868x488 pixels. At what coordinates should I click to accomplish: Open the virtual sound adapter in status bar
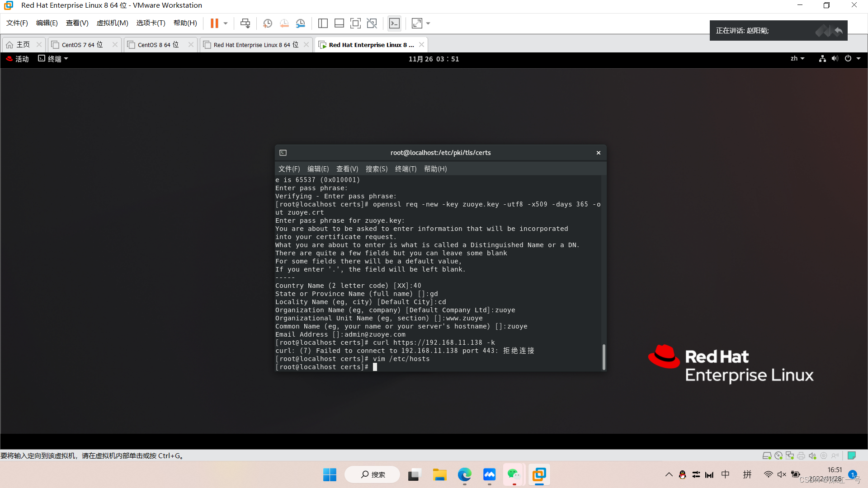[x=812, y=455]
